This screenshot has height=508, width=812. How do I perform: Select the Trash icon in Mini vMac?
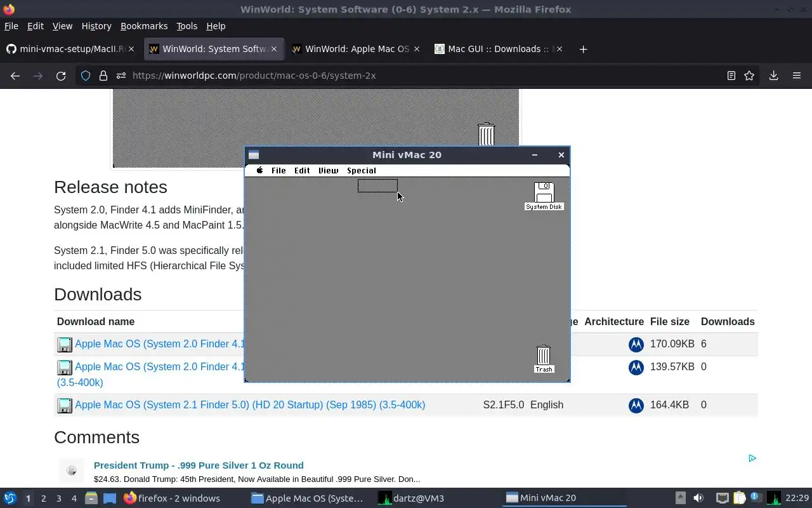click(x=544, y=359)
